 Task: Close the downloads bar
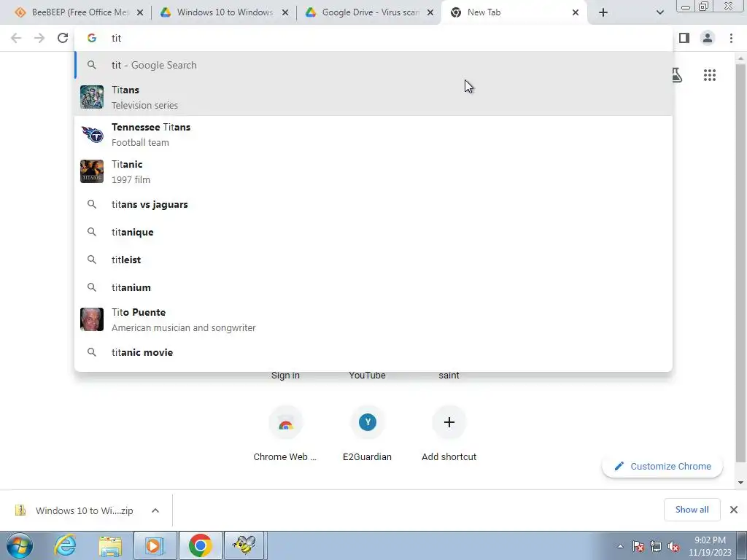tap(734, 510)
